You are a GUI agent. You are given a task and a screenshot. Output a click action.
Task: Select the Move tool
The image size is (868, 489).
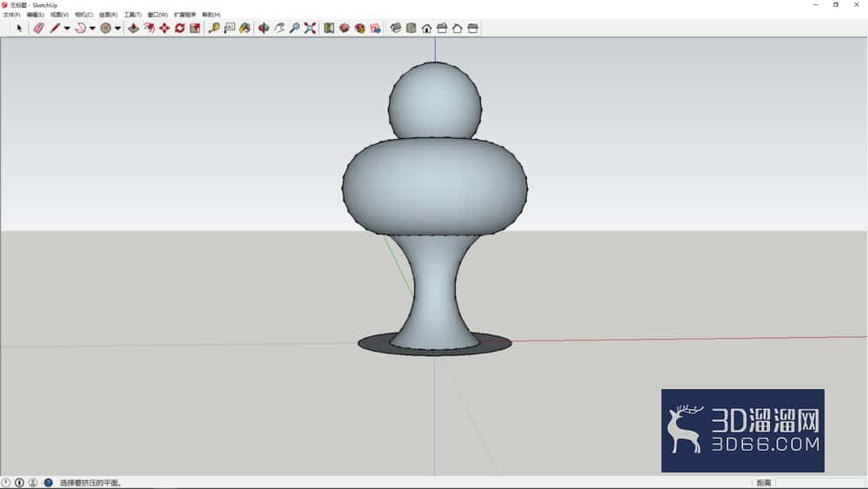164,29
